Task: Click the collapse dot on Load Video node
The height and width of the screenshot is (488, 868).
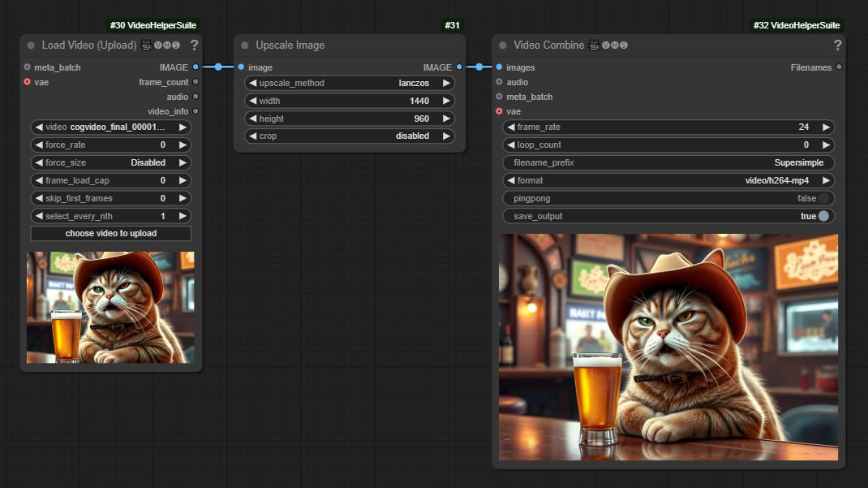Action: tap(31, 45)
